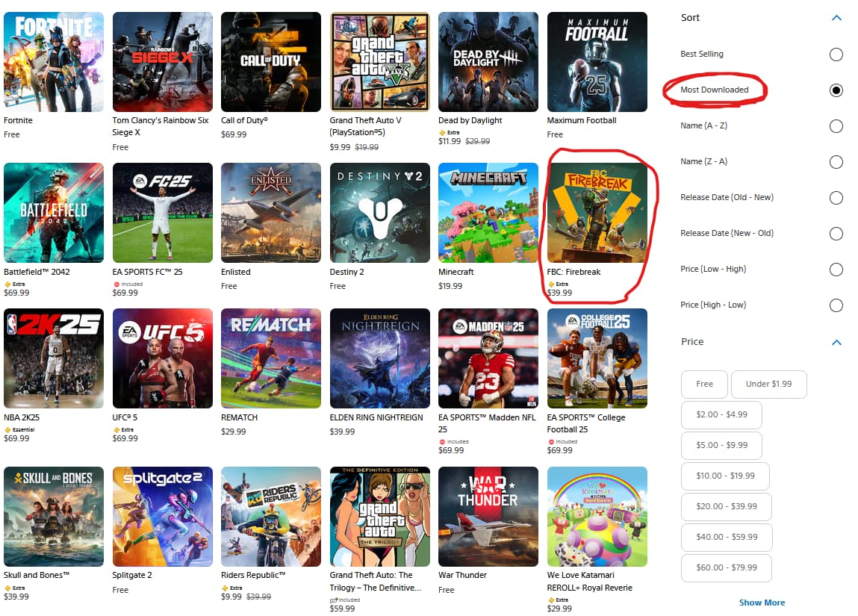Filter by $20.00 - $39.99
The width and height of the screenshot is (858, 616).
[x=727, y=506]
